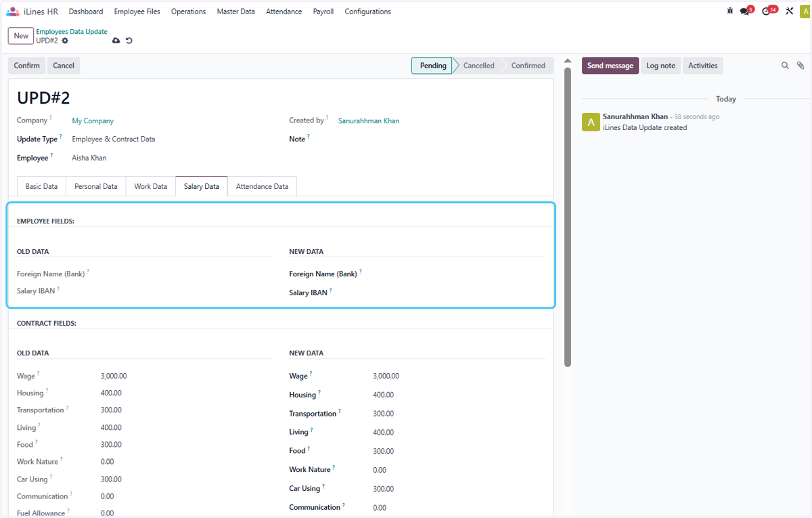The width and height of the screenshot is (812, 518).
Task: Show help tooltip beside new Communication label
Action: tap(344, 504)
